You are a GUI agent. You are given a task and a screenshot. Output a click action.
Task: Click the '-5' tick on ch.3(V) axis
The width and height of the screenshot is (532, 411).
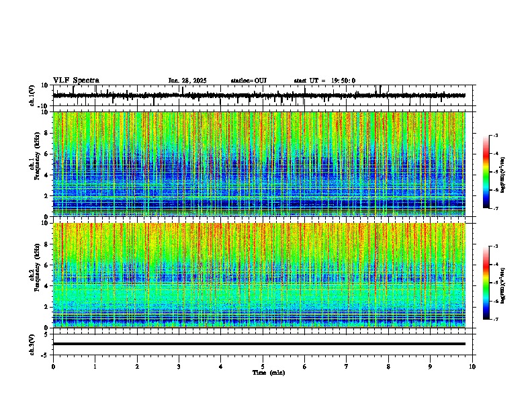point(45,355)
